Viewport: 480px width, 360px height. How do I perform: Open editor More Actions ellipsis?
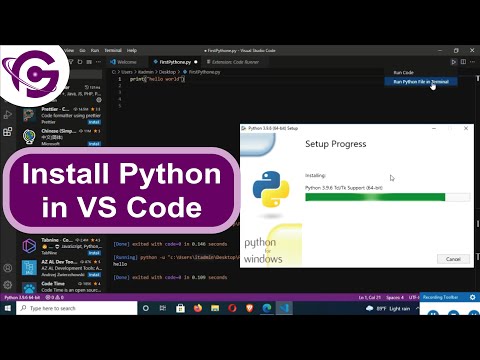473,62
